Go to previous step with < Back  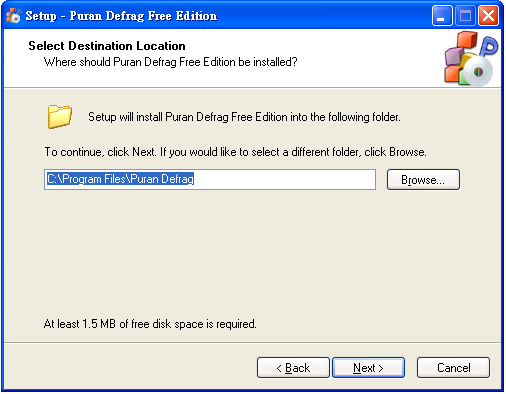[293, 368]
